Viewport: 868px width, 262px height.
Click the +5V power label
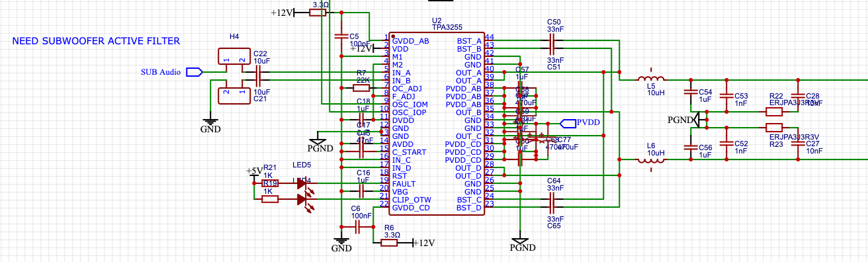pyautogui.click(x=254, y=171)
